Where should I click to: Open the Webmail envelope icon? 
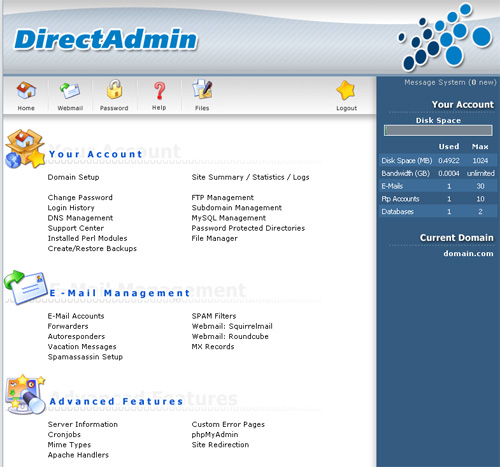click(x=70, y=91)
